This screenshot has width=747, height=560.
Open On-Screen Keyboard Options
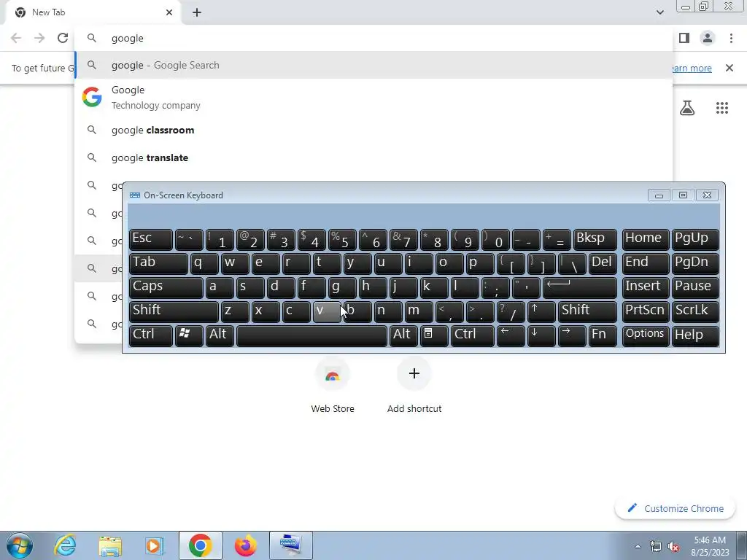click(646, 335)
